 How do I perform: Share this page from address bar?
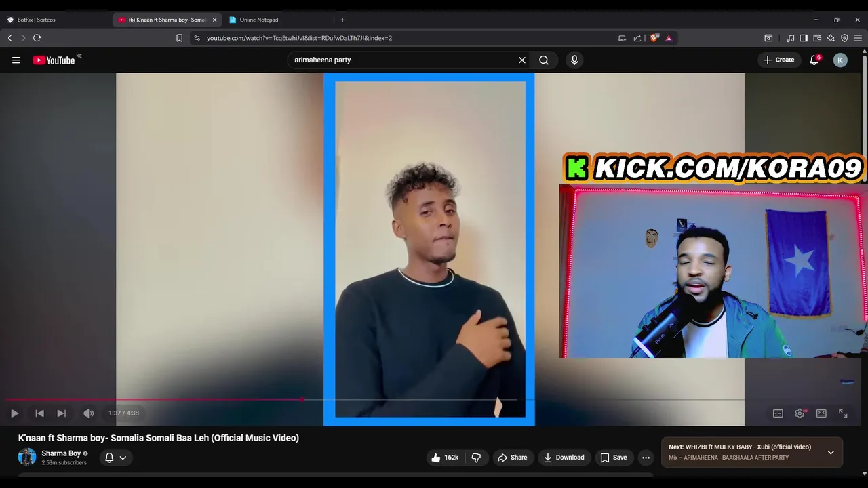point(637,38)
